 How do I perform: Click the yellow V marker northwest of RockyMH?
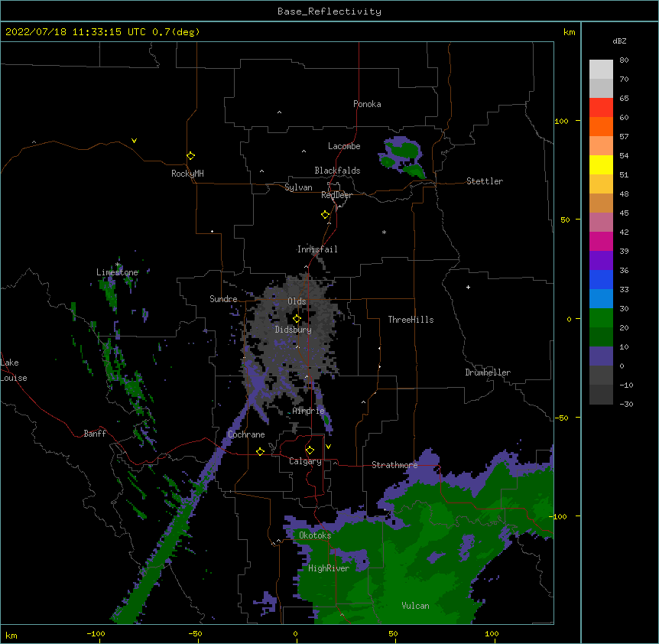pyautogui.click(x=134, y=141)
